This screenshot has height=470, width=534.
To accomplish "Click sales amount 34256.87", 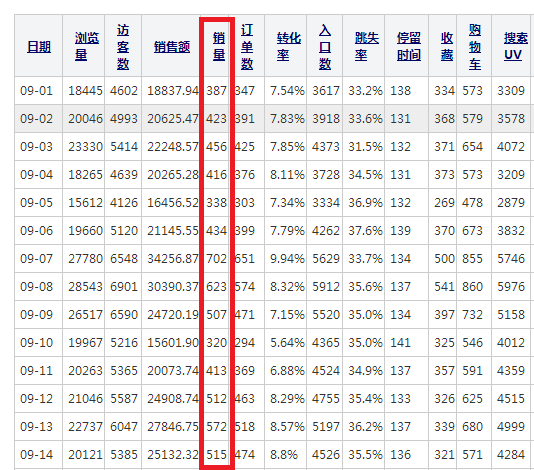I will (173, 258).
